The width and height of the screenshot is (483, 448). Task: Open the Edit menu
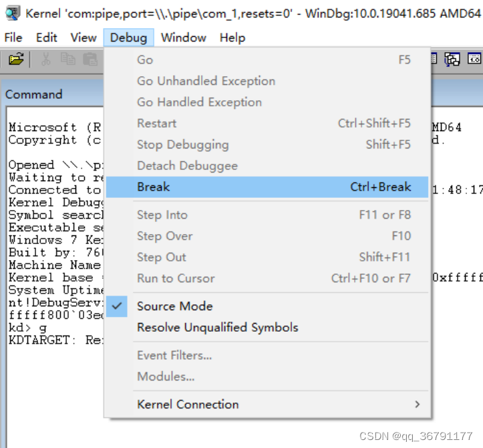pos(46,37)
